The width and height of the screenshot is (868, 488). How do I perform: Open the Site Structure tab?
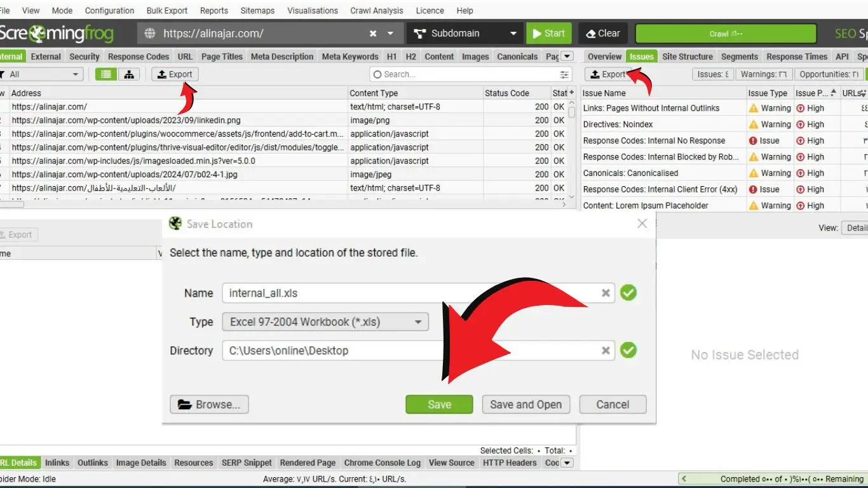click(687, 57)
